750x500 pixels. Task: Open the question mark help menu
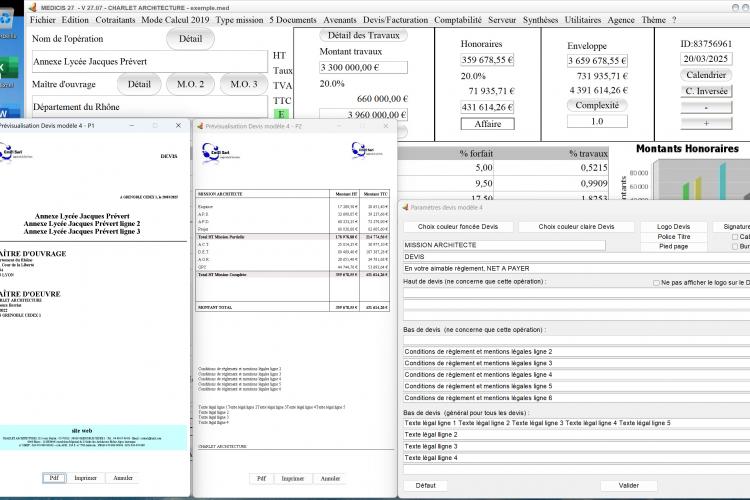674,20
